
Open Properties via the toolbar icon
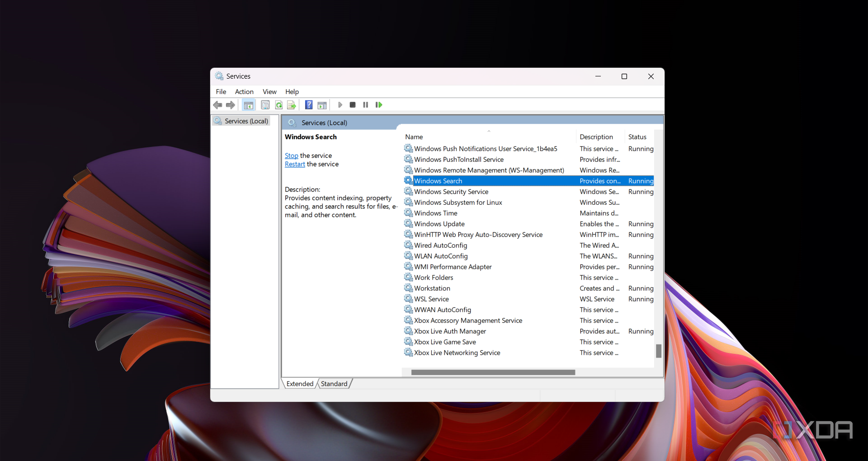[x=265, y=105]
